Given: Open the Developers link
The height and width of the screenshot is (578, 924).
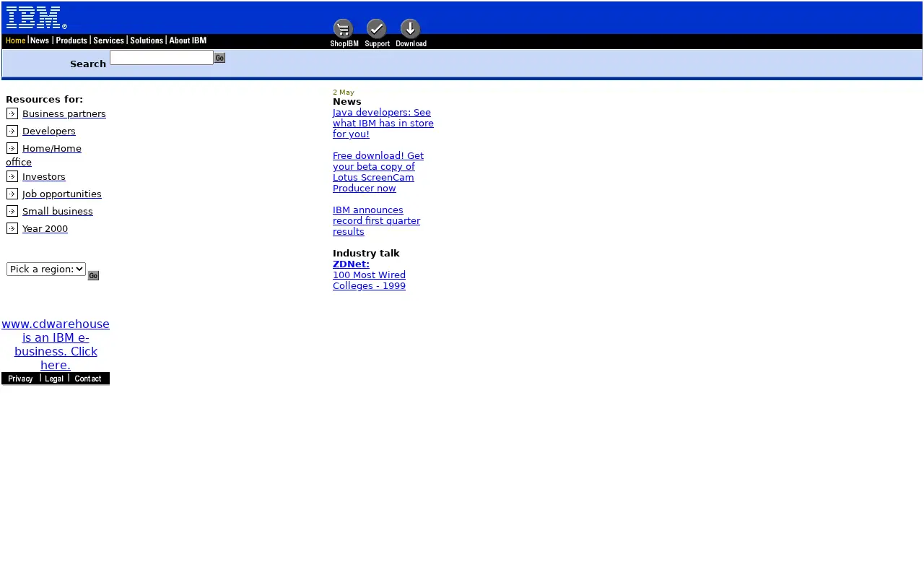Looking at the screenshot, I should (x=49, y=131).
